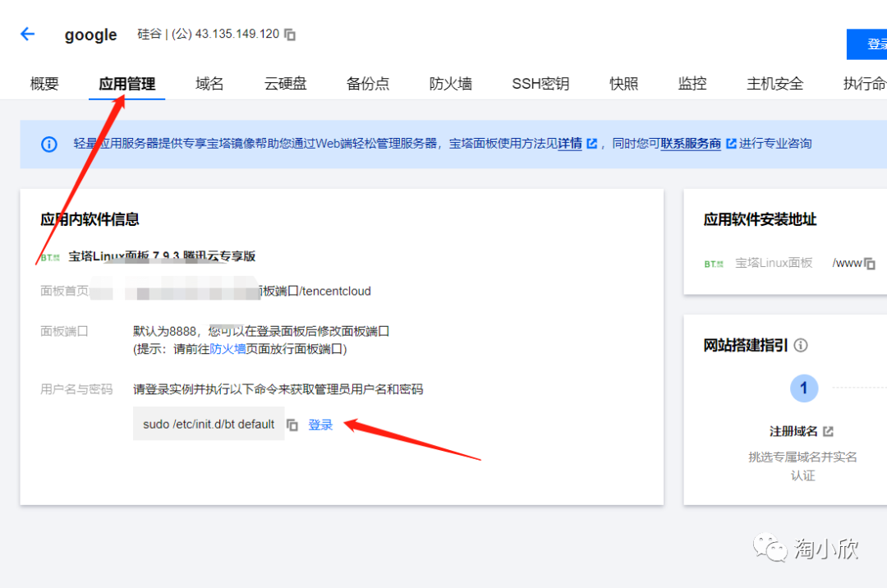Click the 面板端口 label
The image size is (887, 588).
tap(64, 331)
